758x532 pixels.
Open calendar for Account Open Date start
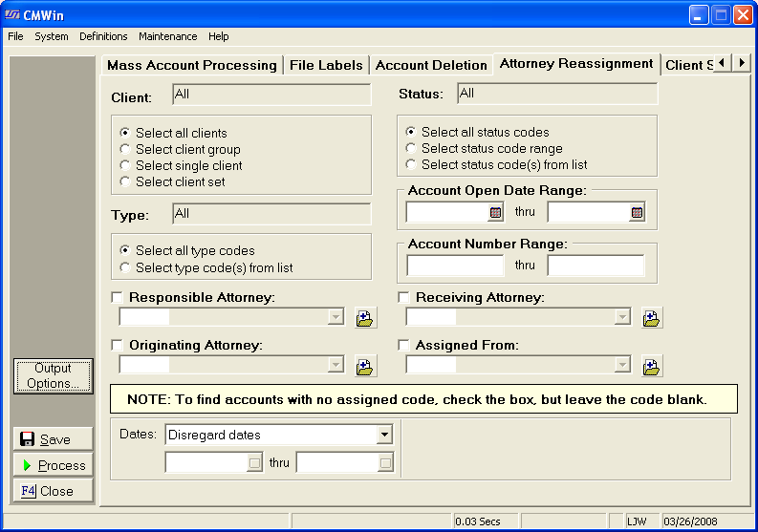495,213
